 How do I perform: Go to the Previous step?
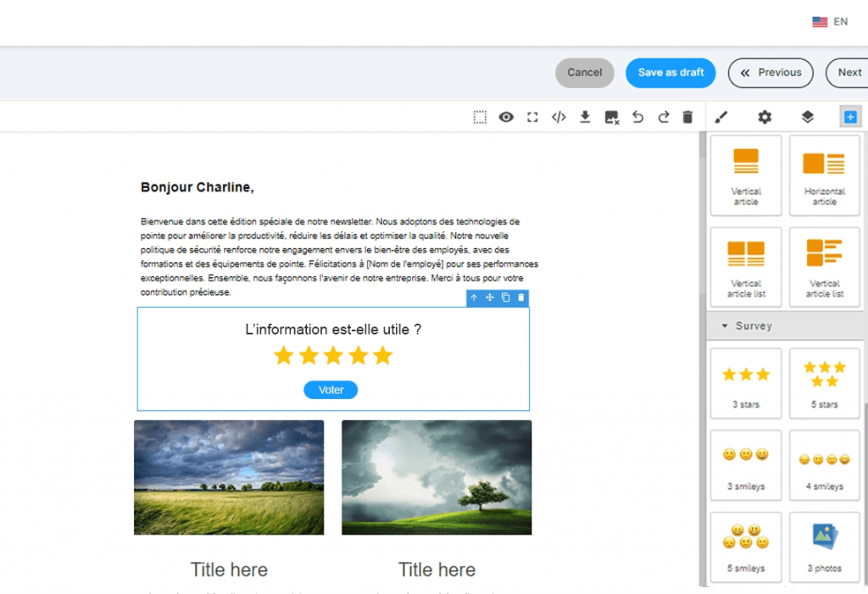771,73
